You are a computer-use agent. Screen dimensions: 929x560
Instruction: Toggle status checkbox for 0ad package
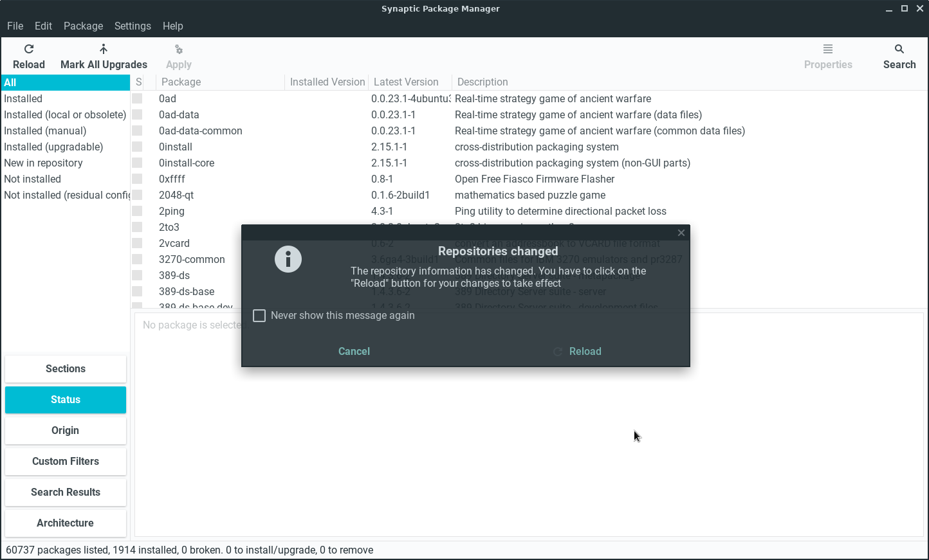click(137, 98)
